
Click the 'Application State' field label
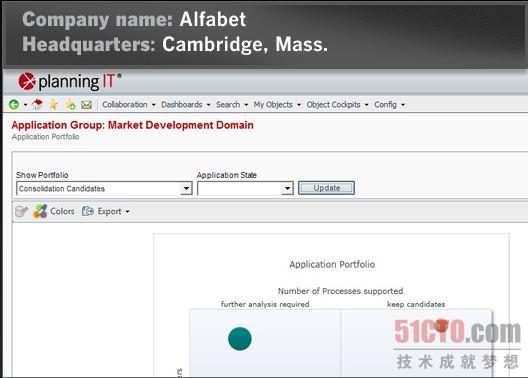point(227,175)
